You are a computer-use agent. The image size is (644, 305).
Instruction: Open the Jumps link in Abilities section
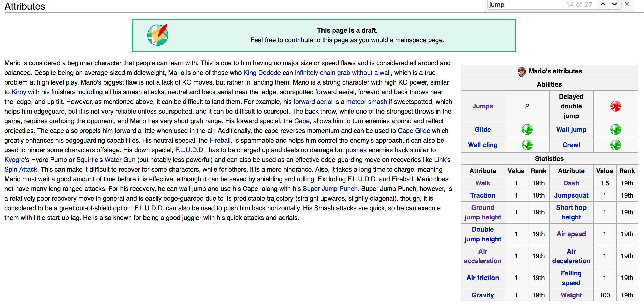pyautogui.click(x=482, y=106)
